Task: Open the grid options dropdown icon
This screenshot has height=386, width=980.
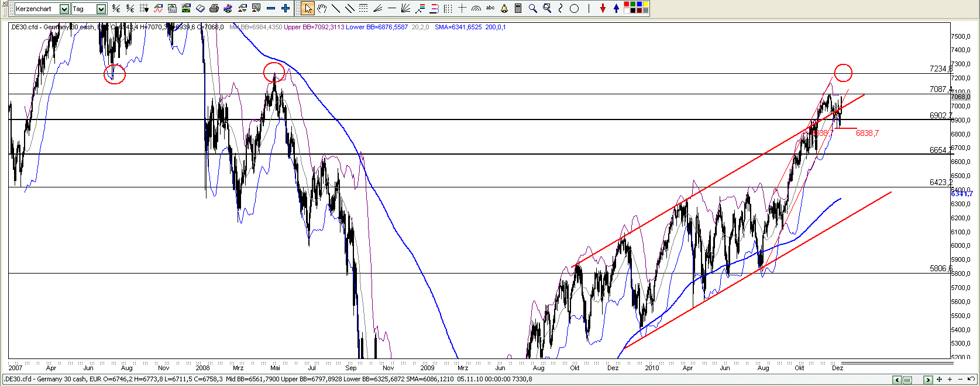Action: coord(144,8)
